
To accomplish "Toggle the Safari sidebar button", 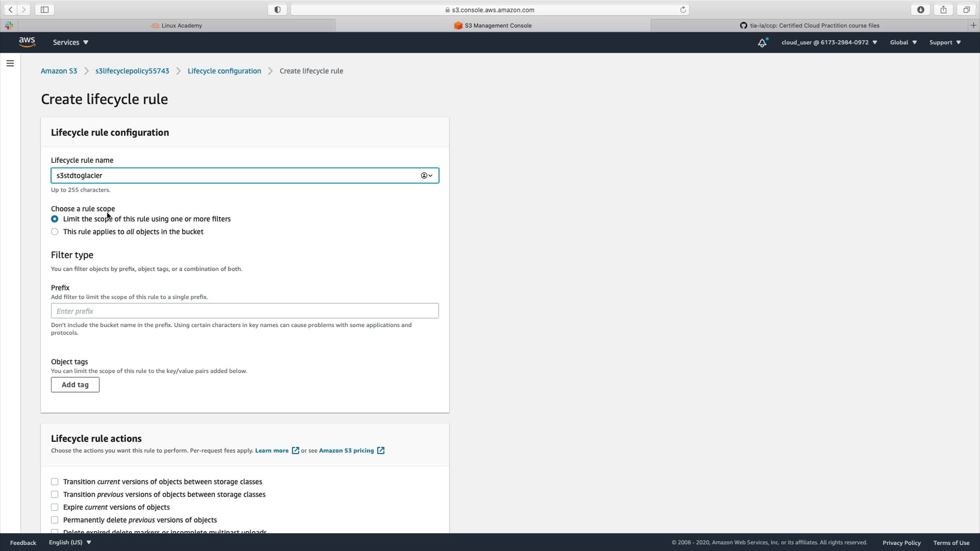I will [45, 9].
